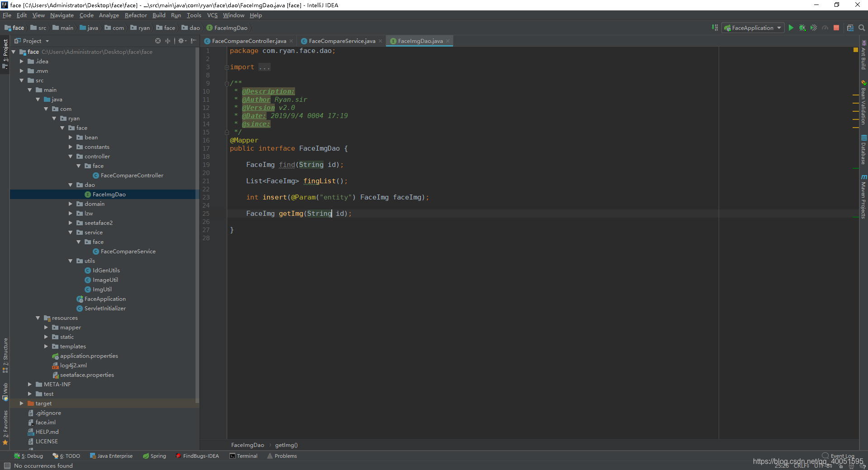
Task: Stop the running process with red square
Action: click(x=836, y=28)
